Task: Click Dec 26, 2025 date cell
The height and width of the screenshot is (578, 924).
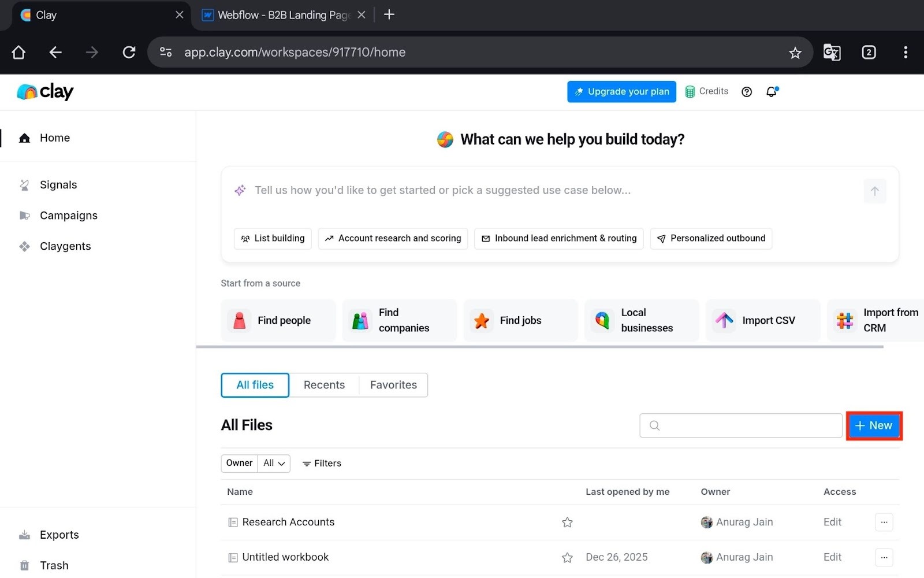Action: (616, 557)
